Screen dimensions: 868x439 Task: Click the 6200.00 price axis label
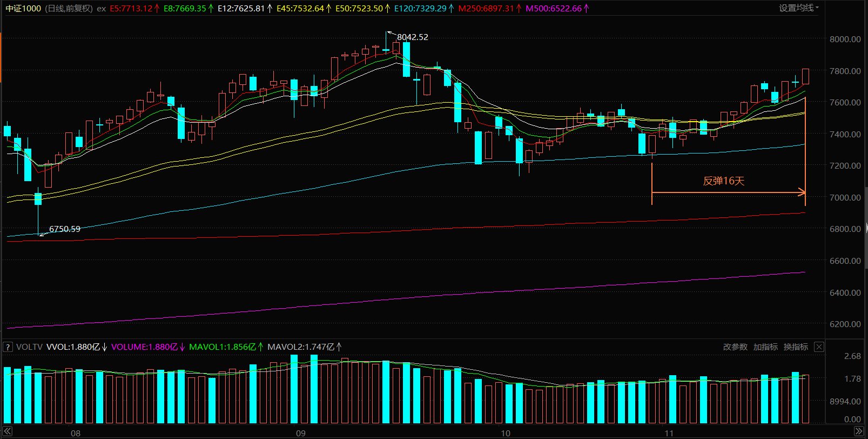[x=845, y=324]
